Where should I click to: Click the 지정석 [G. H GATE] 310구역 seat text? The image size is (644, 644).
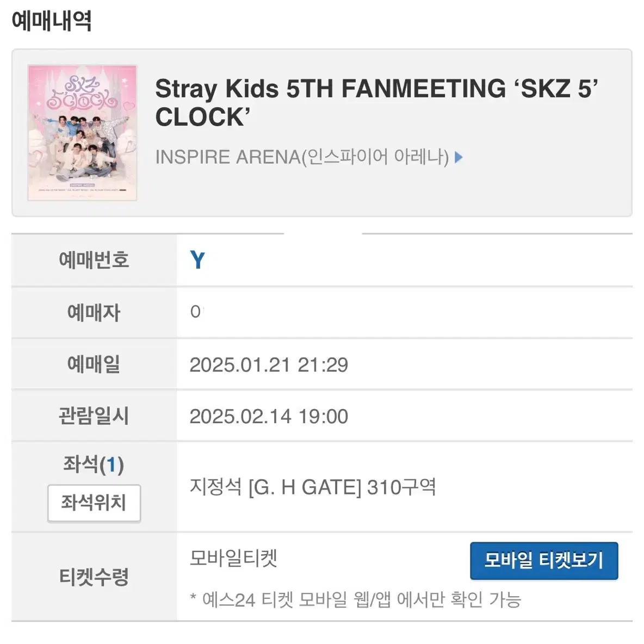pyautogui.click(x=313, y=487)
